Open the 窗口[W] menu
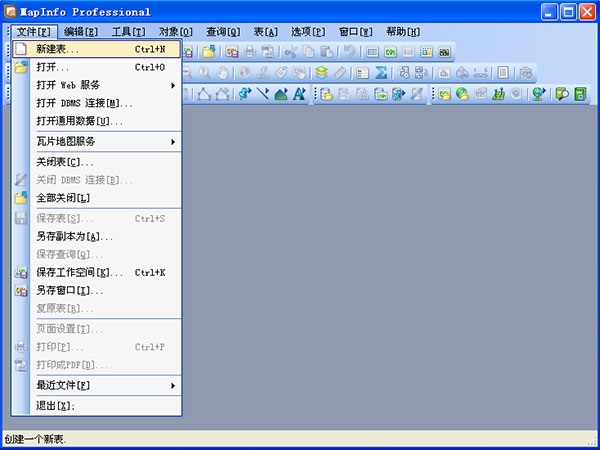 point(355,32)
